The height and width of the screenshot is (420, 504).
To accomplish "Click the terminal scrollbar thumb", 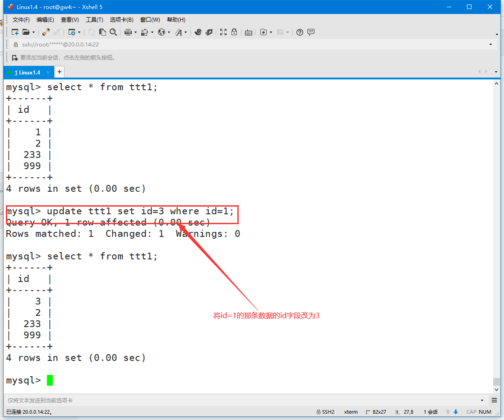I will click(497, 382).
